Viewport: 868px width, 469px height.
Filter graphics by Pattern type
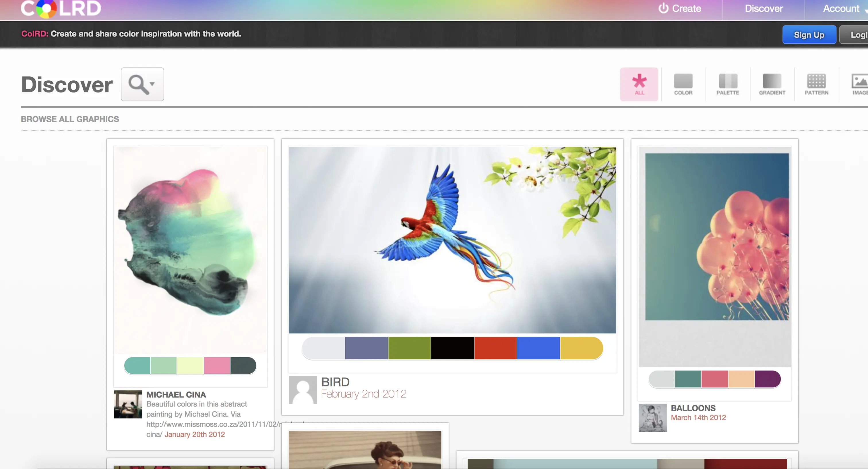[816, 84]
